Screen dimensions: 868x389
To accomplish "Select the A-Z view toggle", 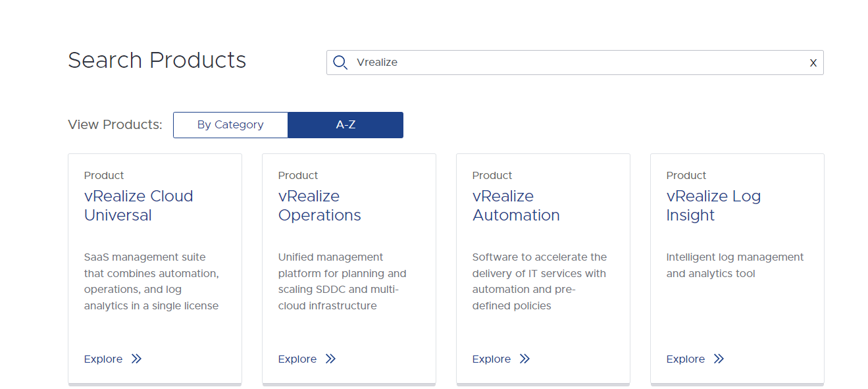I will [x=345, y=125].
